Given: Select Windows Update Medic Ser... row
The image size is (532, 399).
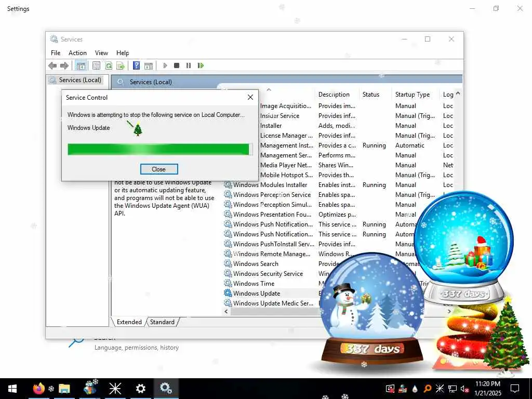Looking at the screenshot, I should coord(273,303).
